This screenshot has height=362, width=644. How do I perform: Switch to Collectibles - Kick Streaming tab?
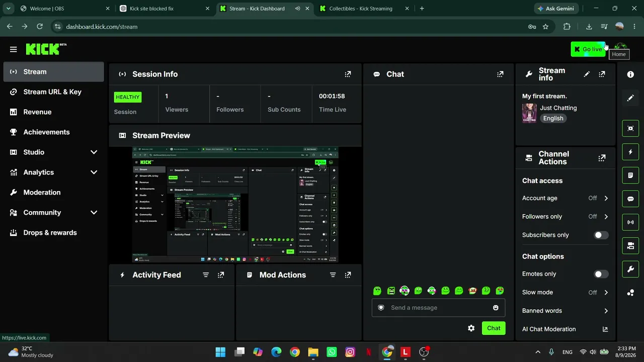pyautogui.click(x=365, y=9)
